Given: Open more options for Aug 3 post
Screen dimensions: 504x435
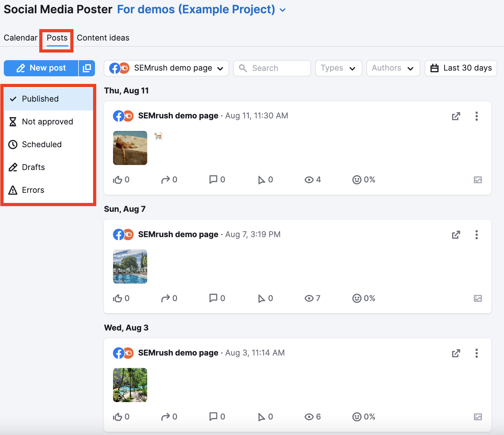Looking at the screenshot, I should pos(476,353).
